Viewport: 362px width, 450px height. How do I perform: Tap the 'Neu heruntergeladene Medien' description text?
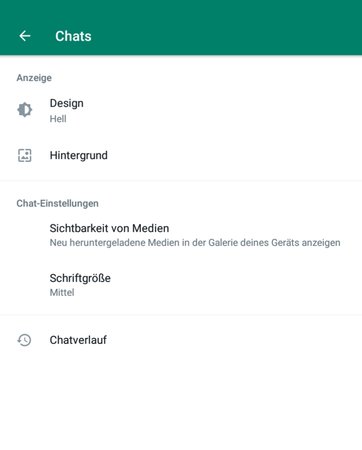point(195,243)
